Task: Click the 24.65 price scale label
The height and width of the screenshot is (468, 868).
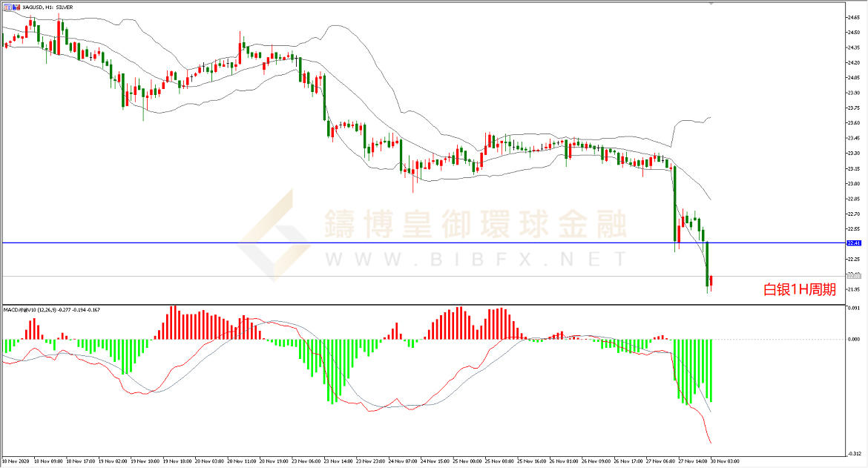Action: [852, 16]
